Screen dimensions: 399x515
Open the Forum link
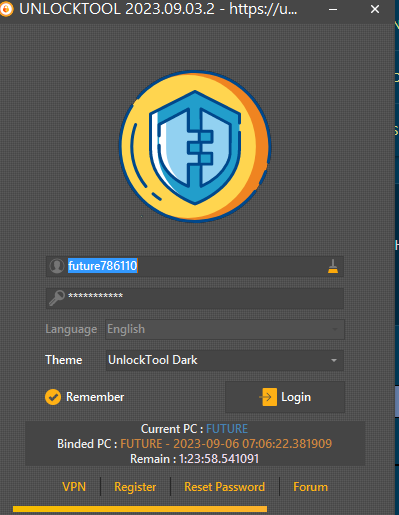click(310, 487)
